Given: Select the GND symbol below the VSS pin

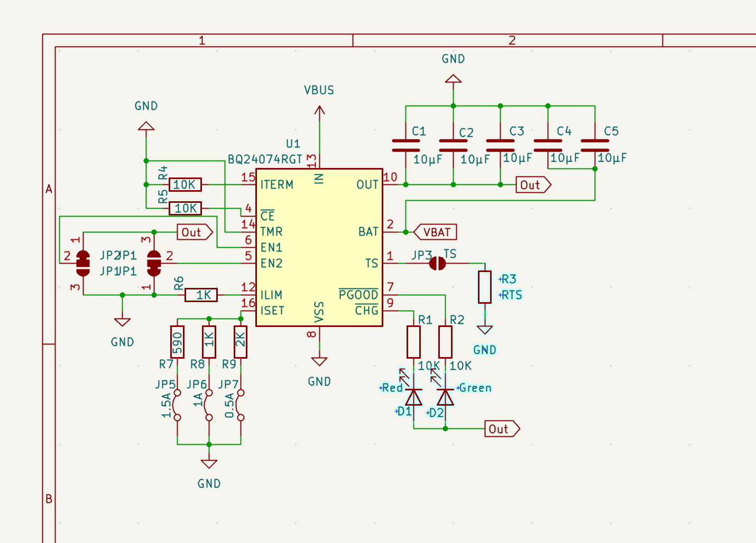Looking at the screenshot, I should click(319, 362).
